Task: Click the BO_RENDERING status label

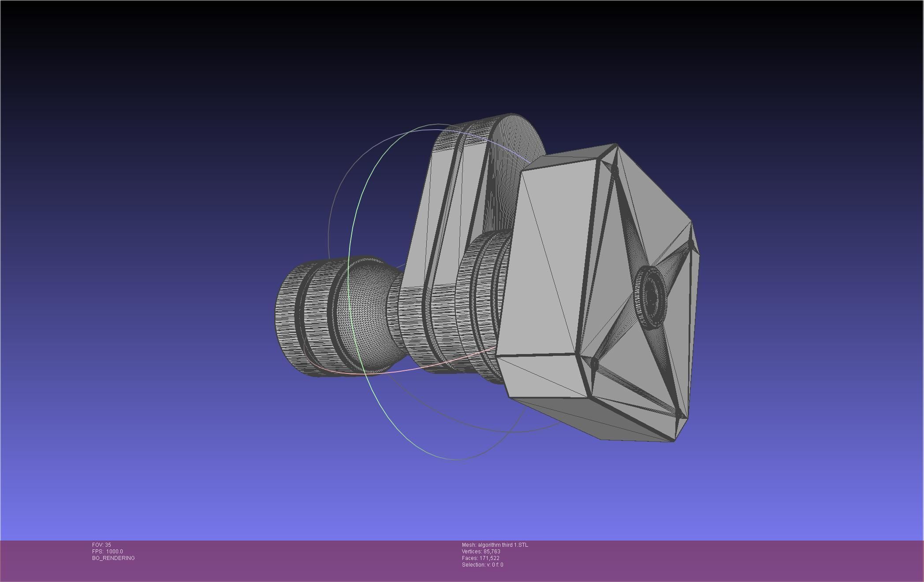Action: point(113,558)
